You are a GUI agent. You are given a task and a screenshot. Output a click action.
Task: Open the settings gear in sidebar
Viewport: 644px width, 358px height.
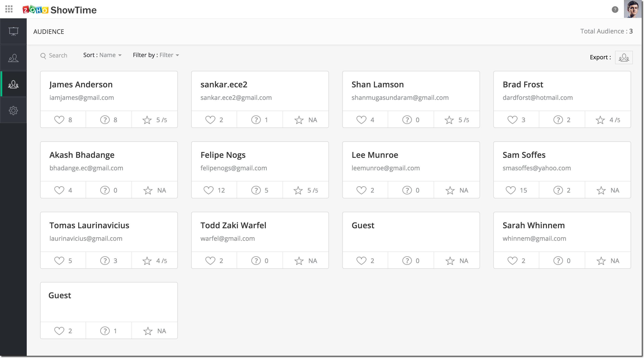click(x=14, y=111)
